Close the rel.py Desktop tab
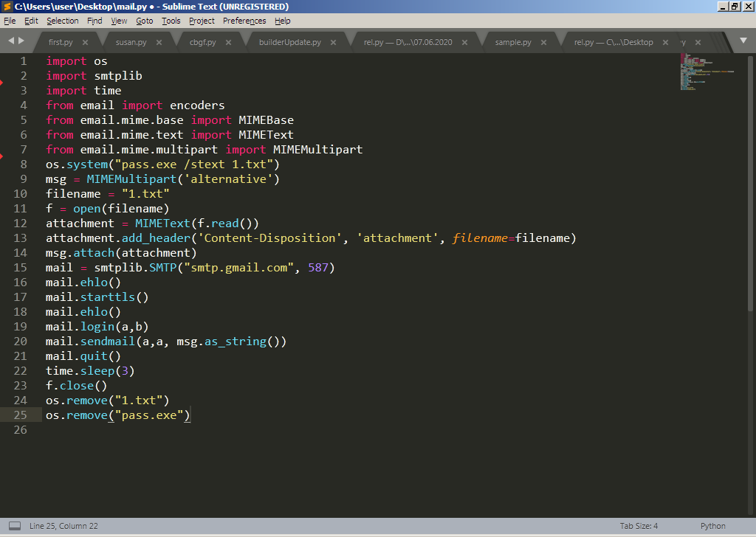The image size is (756, 537). click(x=665, y=42)
